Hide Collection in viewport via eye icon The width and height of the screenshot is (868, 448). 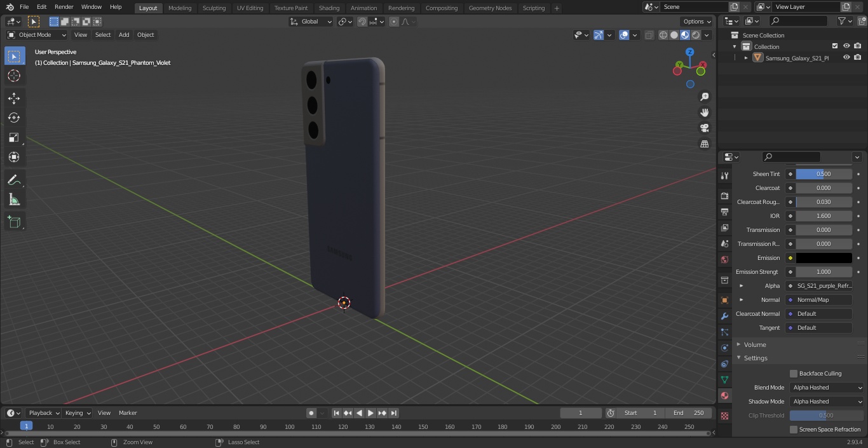click(846, 46)
